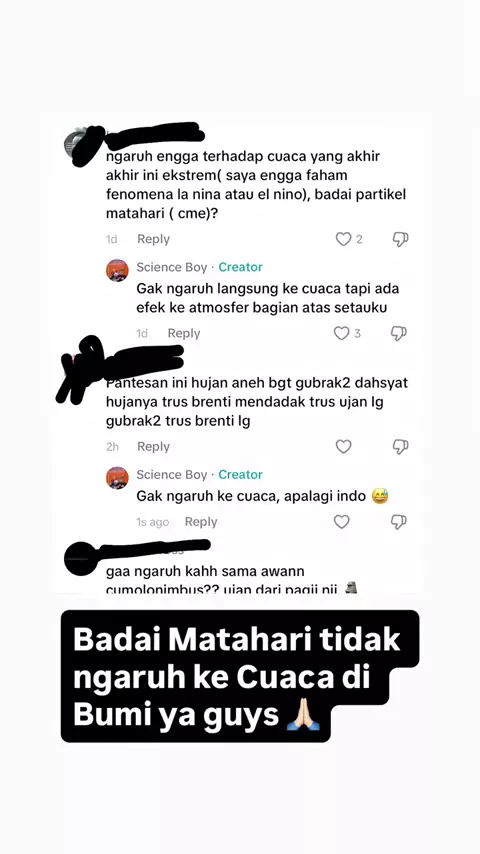Image resolution: width=480 pixels, height=854 pixels.
Task: Dislike the comment posted 2h ago
Action: click(x=400, y=447)
